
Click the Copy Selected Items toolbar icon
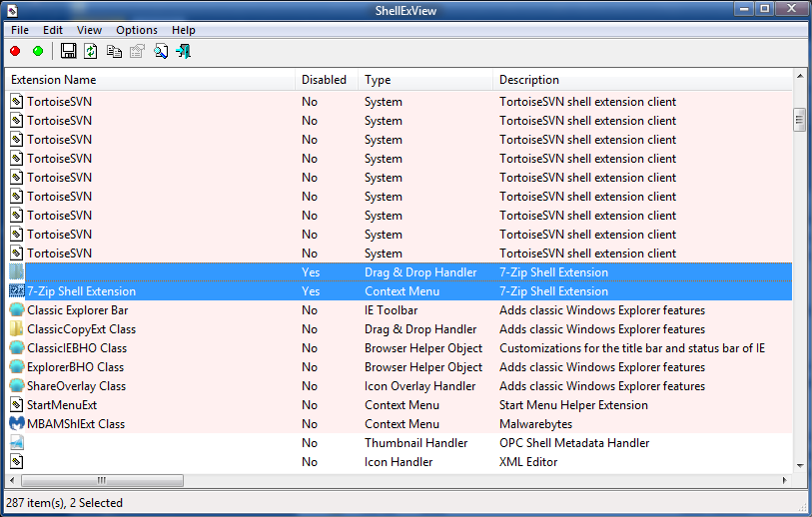click(114, 51)
